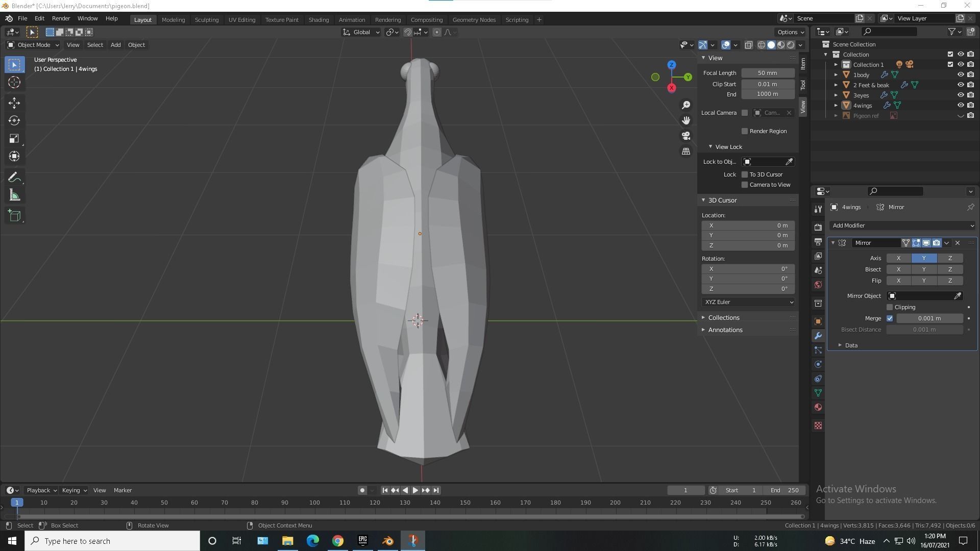Viewport: 980px width, 551px height.
Task: Enable Mirror Axis X button
Action: coord(898,258)
